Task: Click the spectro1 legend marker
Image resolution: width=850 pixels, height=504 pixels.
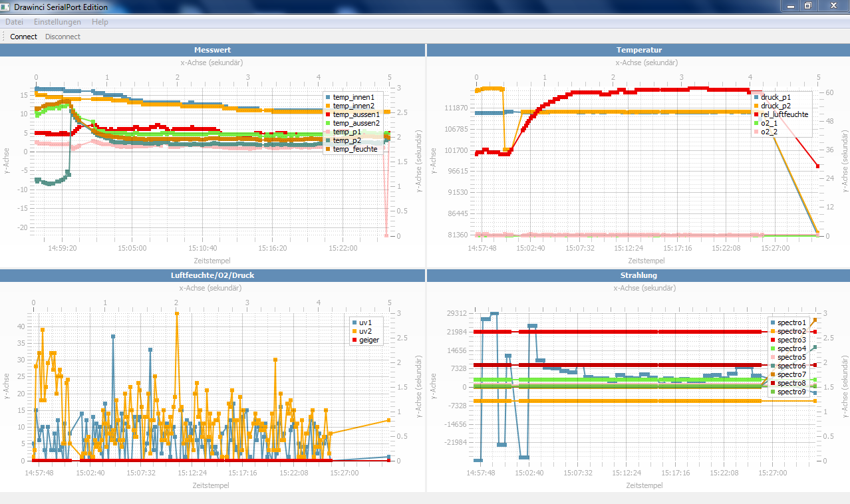Action: pyautogui.click(x=772, y=322)
